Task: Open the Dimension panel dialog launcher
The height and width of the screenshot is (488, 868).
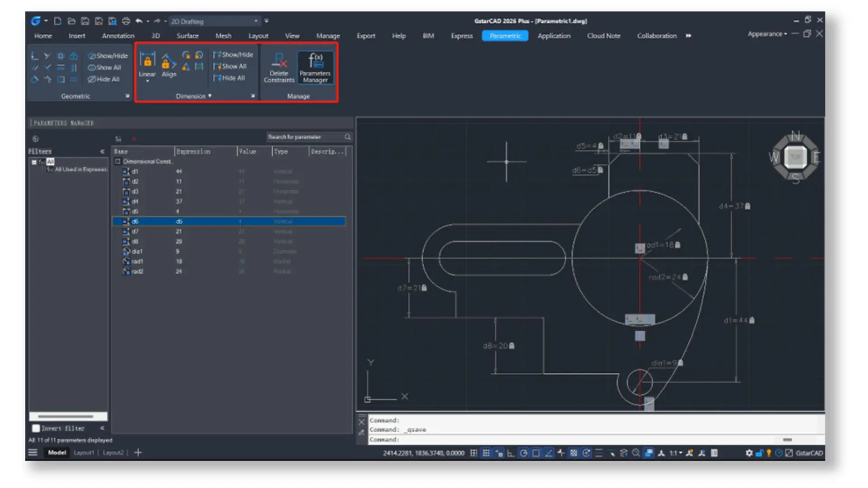Action: tap(253, 96)
